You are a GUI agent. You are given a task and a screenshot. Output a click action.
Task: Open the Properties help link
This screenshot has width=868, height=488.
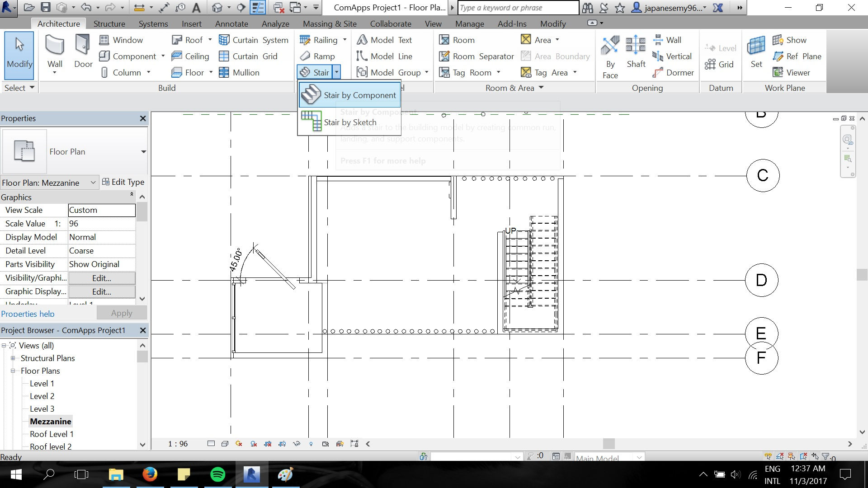[x=28, y=314]
